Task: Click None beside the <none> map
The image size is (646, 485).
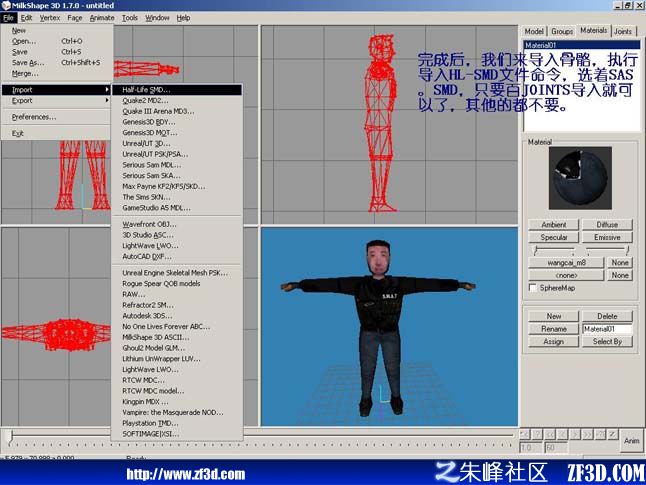Action: pyautogui.click(x=620, y=275)
